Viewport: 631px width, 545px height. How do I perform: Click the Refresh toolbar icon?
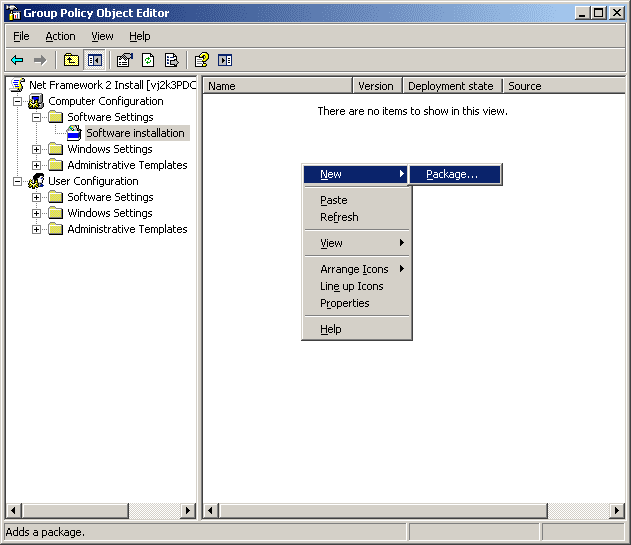(x=148, y=60)
